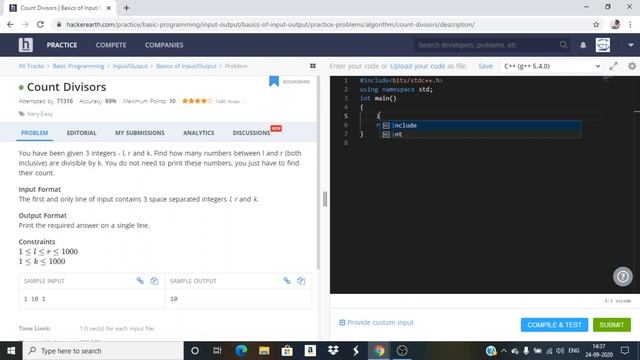Image resolution: width=640 pixels, height=360 pixels.
Task: Click the volume icon in system tray
Action: pos(560,351)
